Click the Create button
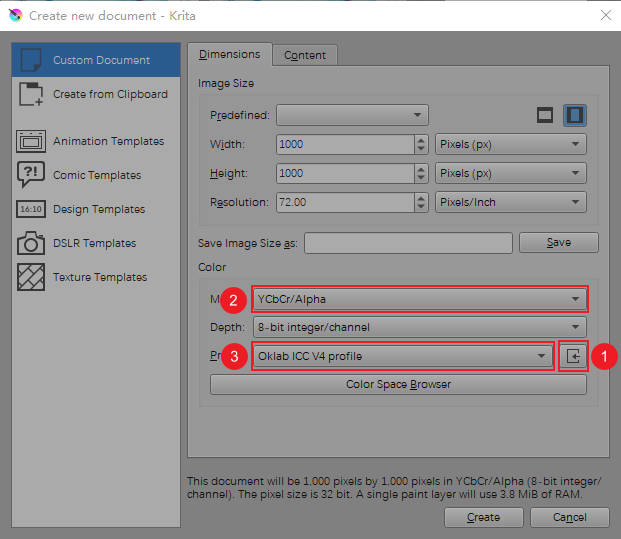 (484, 517)
